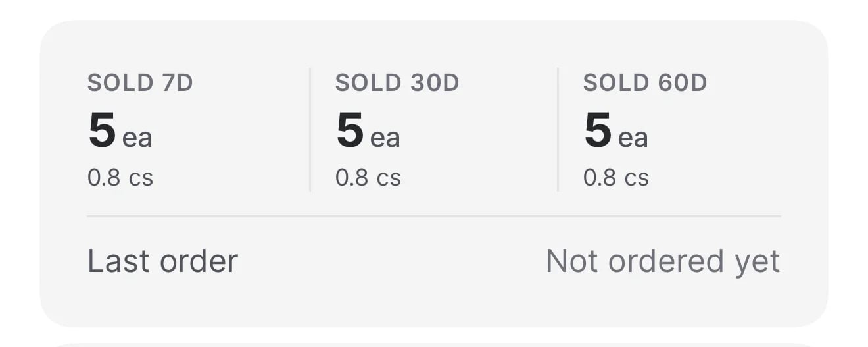
Task: Tap the SOLD 60D heading
Action: pyautogui.click(x=645, y=83)
